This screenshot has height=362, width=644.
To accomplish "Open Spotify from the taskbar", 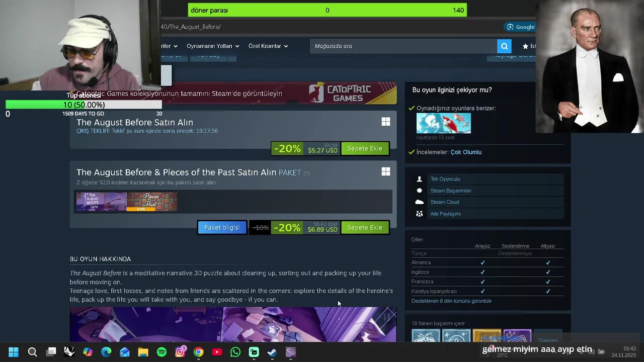I will 162,352.
